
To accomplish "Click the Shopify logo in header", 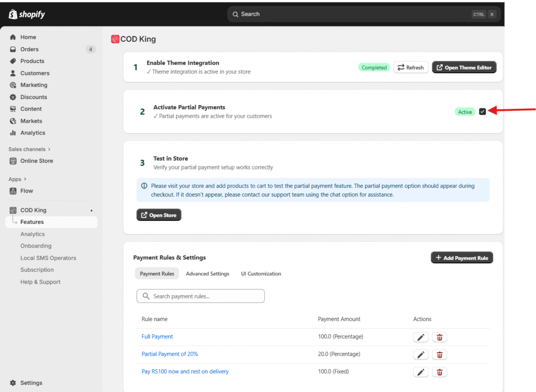I will coord(27,14).
